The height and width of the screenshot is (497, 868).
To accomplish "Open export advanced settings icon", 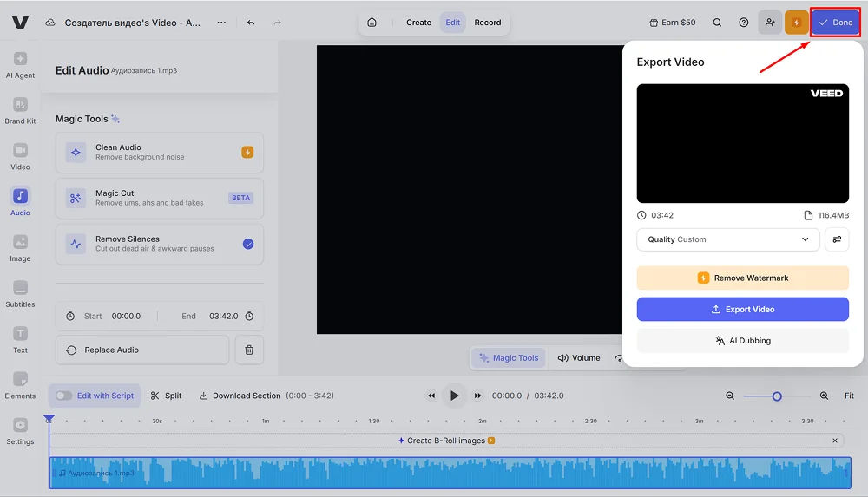I will (837, 239).
